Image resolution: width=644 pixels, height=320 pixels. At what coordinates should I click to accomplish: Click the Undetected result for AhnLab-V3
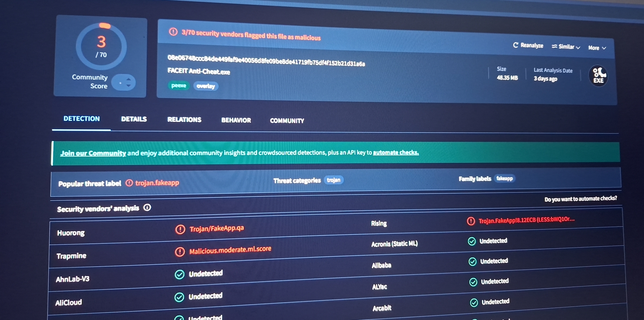tap(206, 273)
